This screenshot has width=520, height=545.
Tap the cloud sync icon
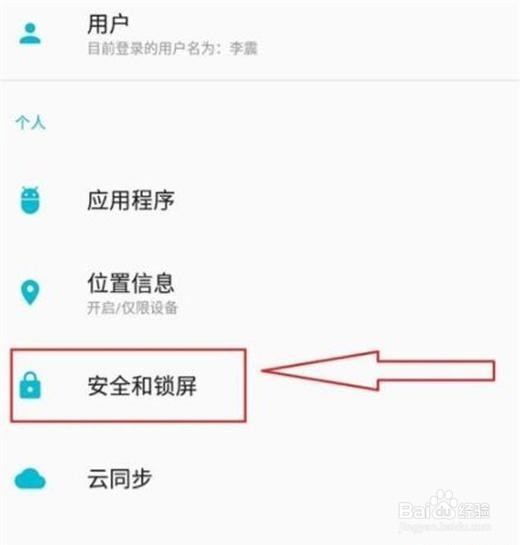(30, 479)
